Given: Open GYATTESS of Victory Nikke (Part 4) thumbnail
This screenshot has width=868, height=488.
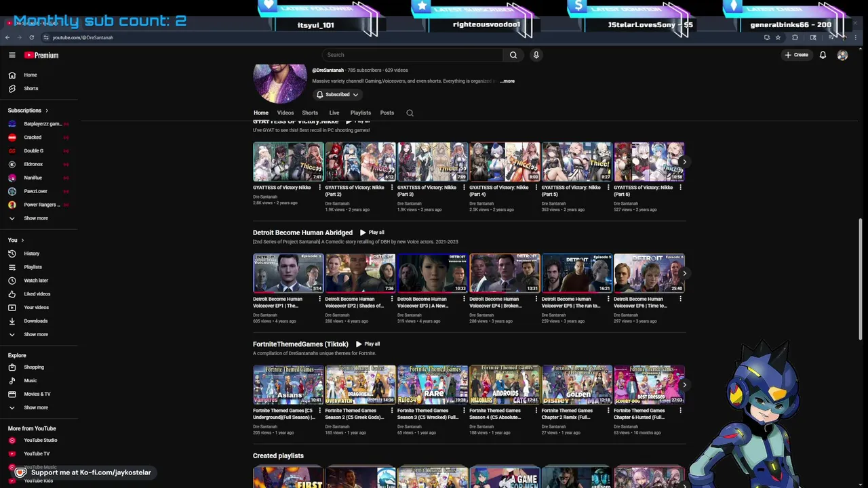Looking at the screenshot, I should (505, 162).
